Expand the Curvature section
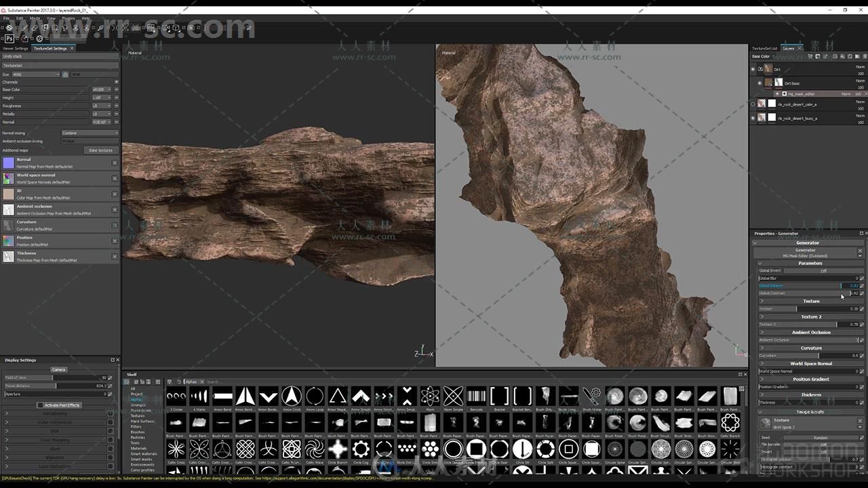This screenshot has width=868, height=488. tap(762, 348)
